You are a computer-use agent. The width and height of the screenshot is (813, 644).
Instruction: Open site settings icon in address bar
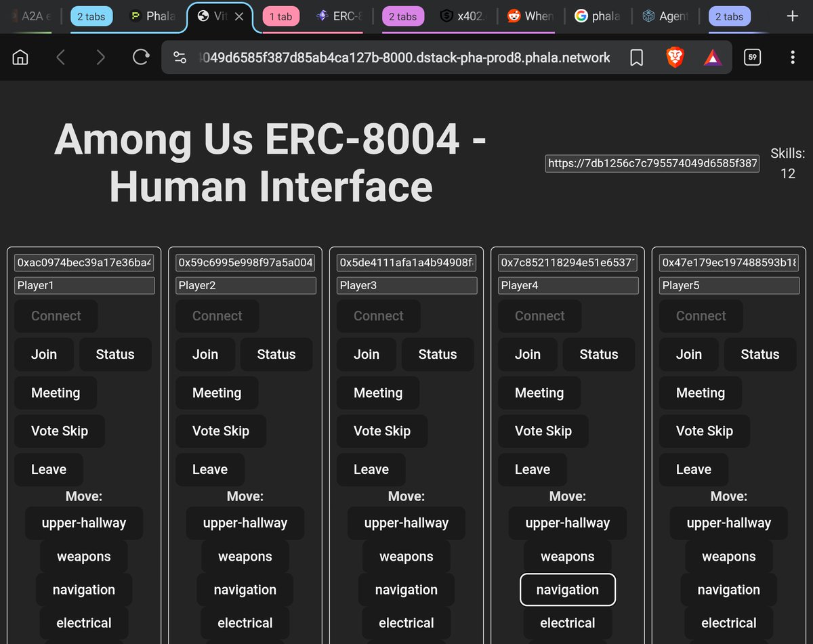(x=180, y=58)
